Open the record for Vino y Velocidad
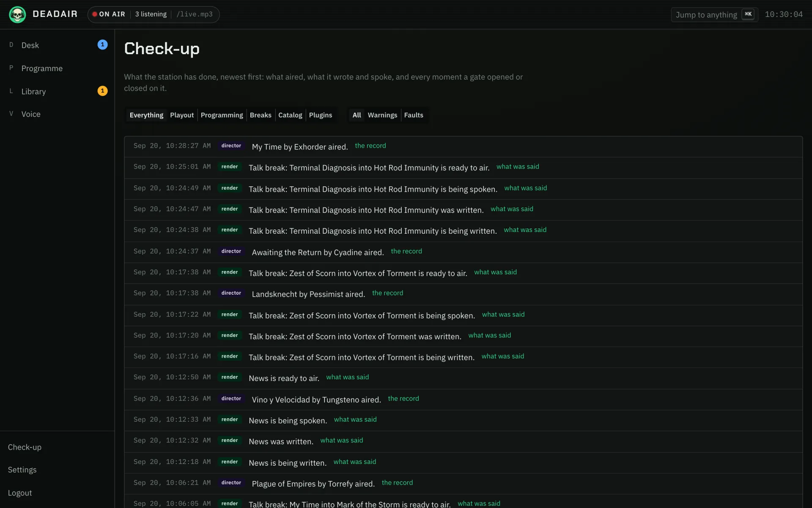This screenshot has height=508, width=812. [x=403, y=399]
